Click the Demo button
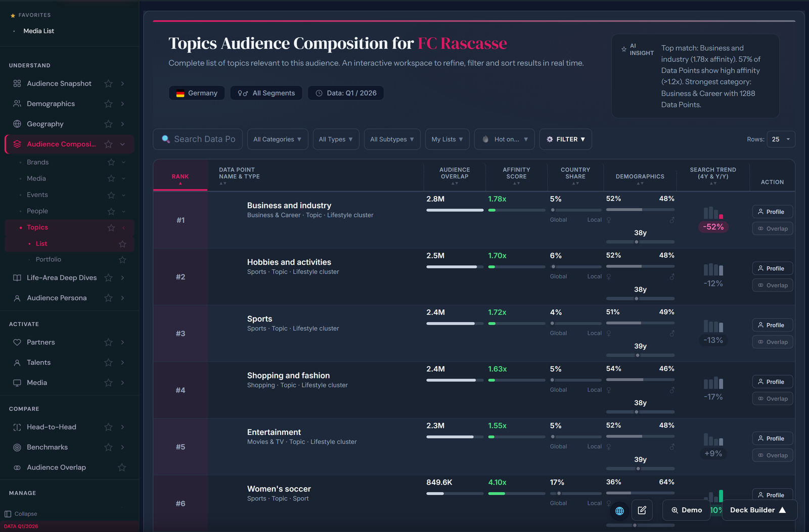Screen dimensions: 809x532 686,510
